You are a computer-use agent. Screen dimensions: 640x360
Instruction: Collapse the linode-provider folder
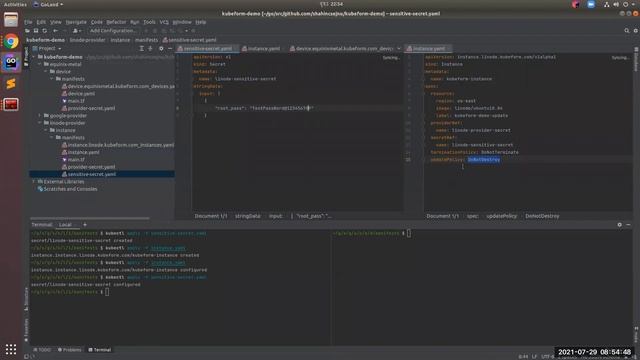(x=40, y=123)
